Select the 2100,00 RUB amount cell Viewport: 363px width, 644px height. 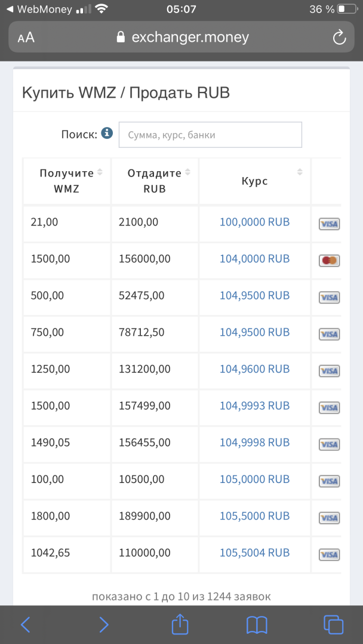click(x=155, y=224)
